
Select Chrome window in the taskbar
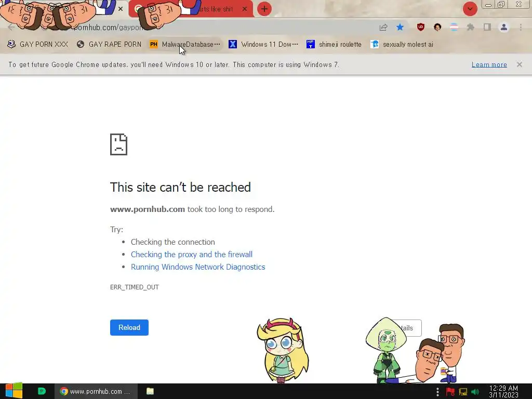96,391
